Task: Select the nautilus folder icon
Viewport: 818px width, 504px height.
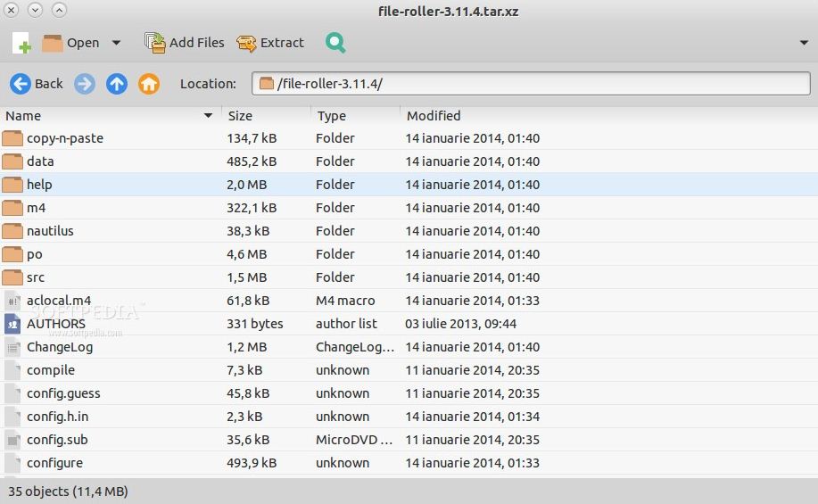Action: click(12, 231)
